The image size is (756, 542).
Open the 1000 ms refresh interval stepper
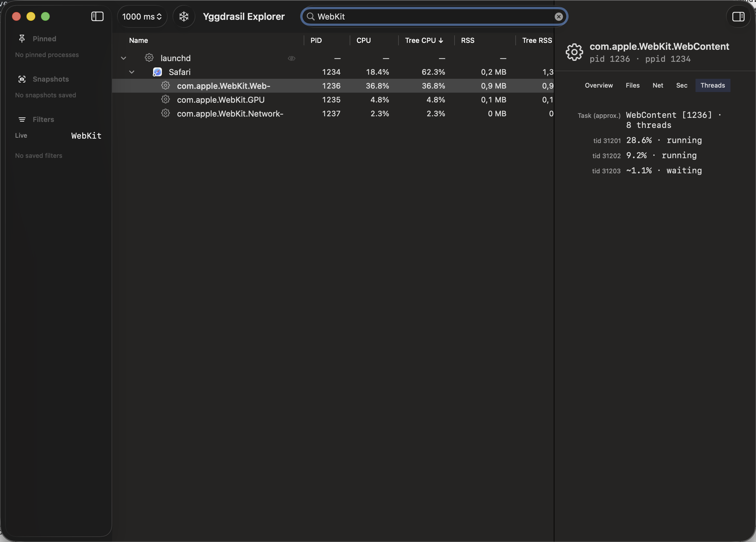pos(142,16)
